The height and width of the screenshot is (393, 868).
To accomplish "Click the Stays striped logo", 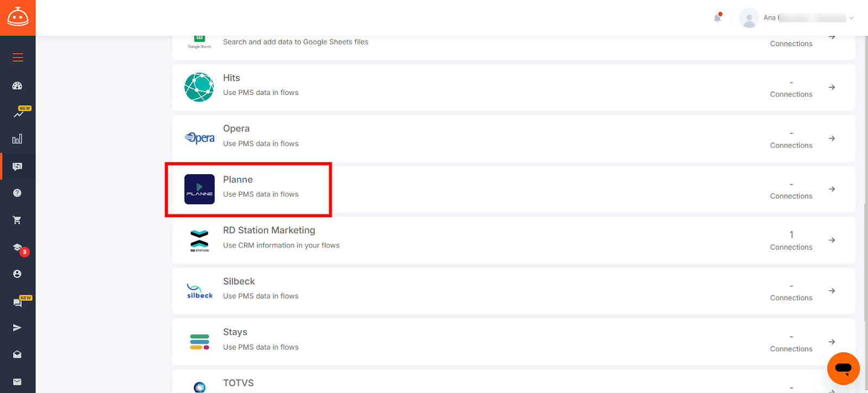I will pos(200,342).
